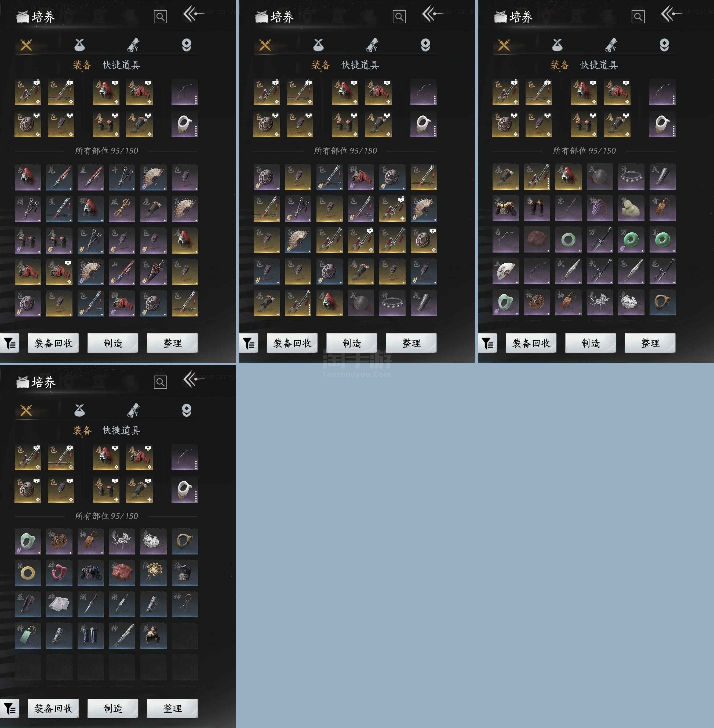Select the golden chest armor item
The height and width of the screenshot is (728, 714).
pyautogui.click(x=505, y=208)
